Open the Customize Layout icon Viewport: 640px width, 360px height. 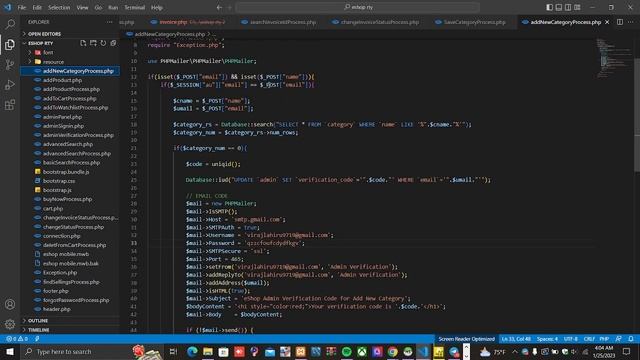tap(578, 7)
